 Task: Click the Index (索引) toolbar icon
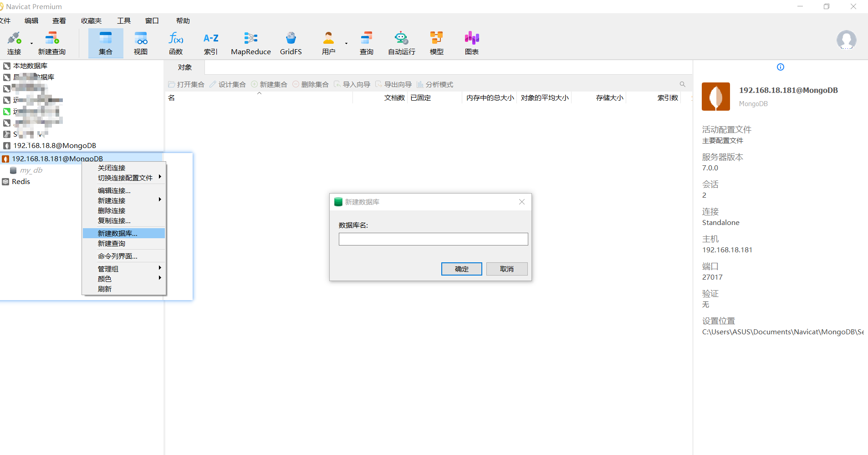click(211, 43)
